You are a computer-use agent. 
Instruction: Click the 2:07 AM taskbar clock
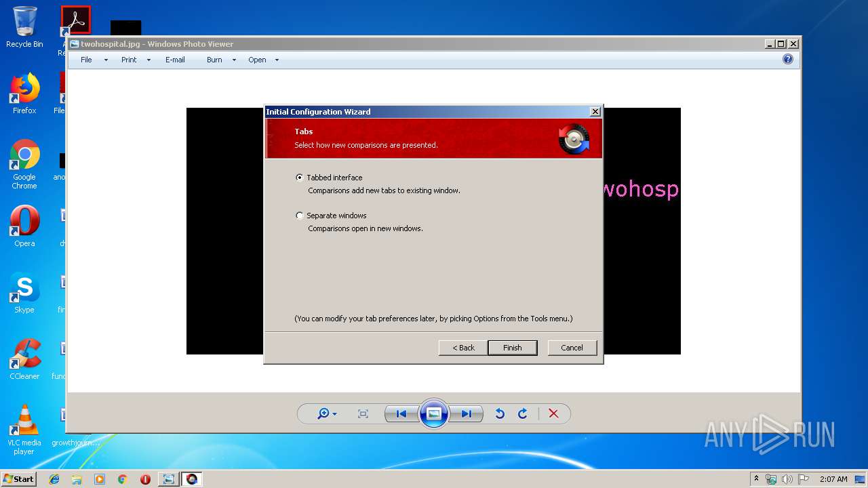833,479
